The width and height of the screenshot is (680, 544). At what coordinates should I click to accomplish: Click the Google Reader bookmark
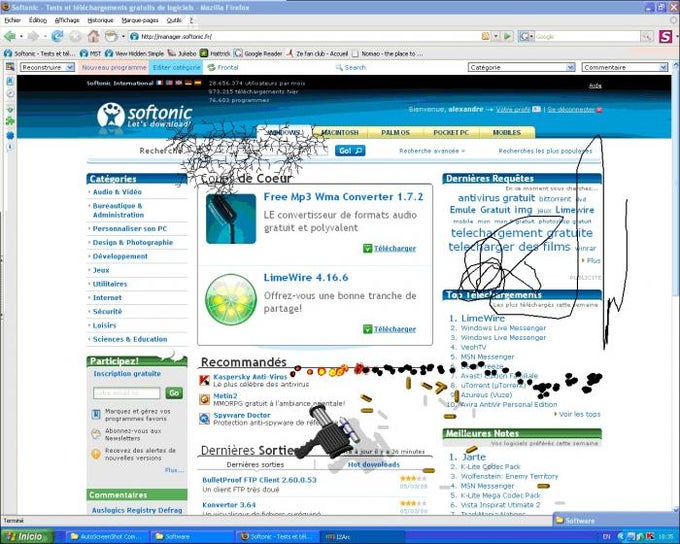258,53
